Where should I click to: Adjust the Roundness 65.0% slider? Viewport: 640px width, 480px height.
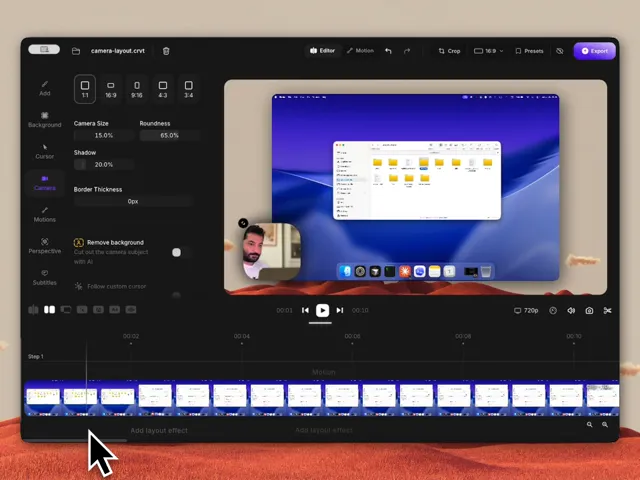169,135
